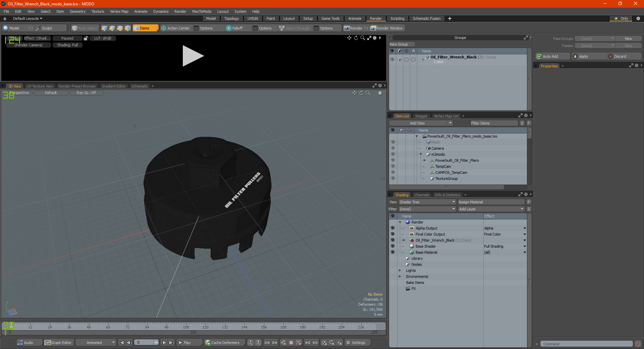Open the Texture menu

point(98,11)
